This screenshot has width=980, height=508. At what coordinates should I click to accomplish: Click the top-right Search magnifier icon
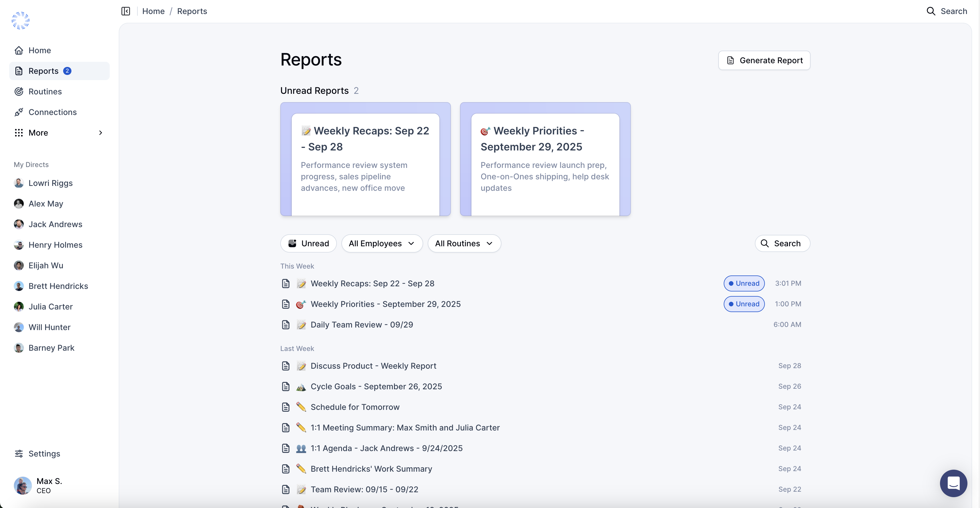click(931, 11)
